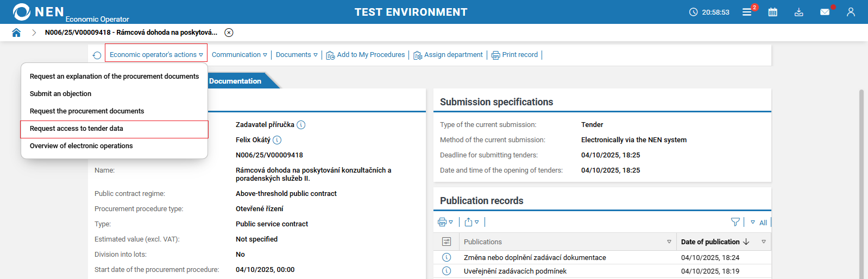Close the N006/25/V00009418 breadcrumb tab
Viewport: 868px width, 279px height.
point(229,33)
